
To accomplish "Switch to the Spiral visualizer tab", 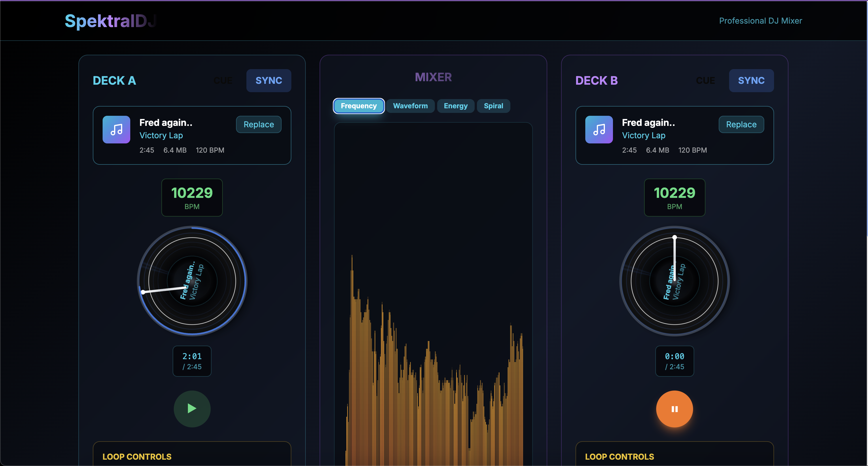I will [493, 106].
